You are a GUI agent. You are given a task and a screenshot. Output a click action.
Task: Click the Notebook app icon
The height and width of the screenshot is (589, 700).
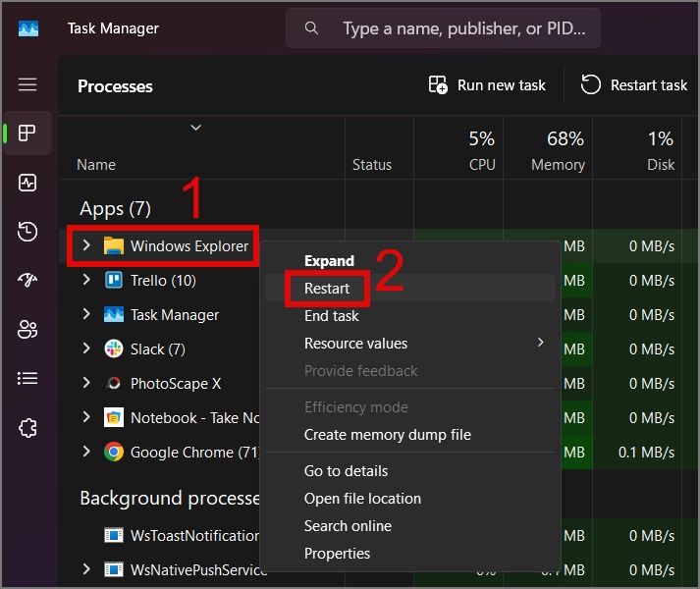(113, 417)
